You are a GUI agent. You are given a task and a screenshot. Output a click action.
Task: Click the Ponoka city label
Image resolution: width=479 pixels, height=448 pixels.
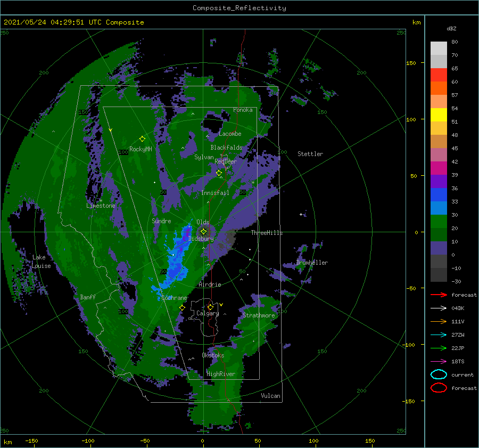243,110
